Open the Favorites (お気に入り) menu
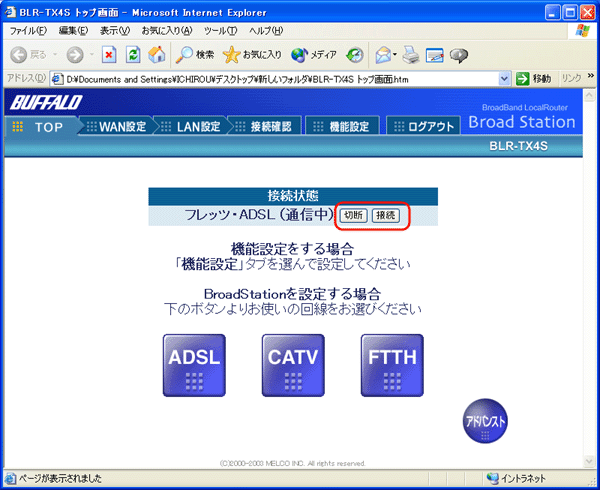600x490 pixels. tap(167, 31)
